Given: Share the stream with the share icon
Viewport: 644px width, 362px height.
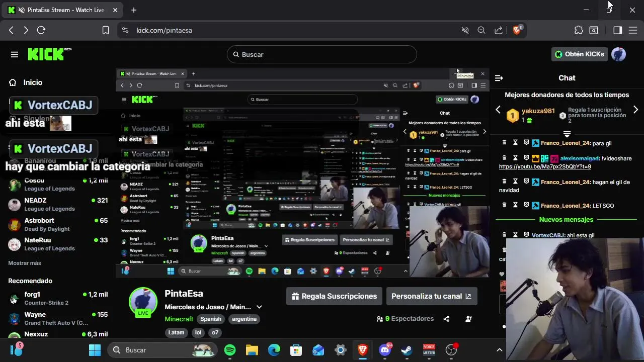Looking at the screenshot, I should coord(446,319).
